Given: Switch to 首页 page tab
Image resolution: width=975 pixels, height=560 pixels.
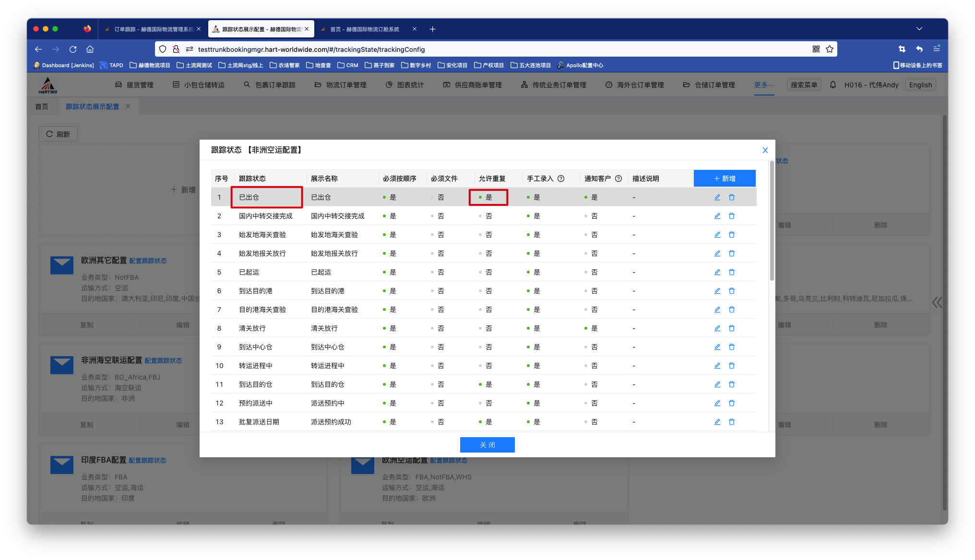Looking at the screenshot, I should (x=42, y=107).
